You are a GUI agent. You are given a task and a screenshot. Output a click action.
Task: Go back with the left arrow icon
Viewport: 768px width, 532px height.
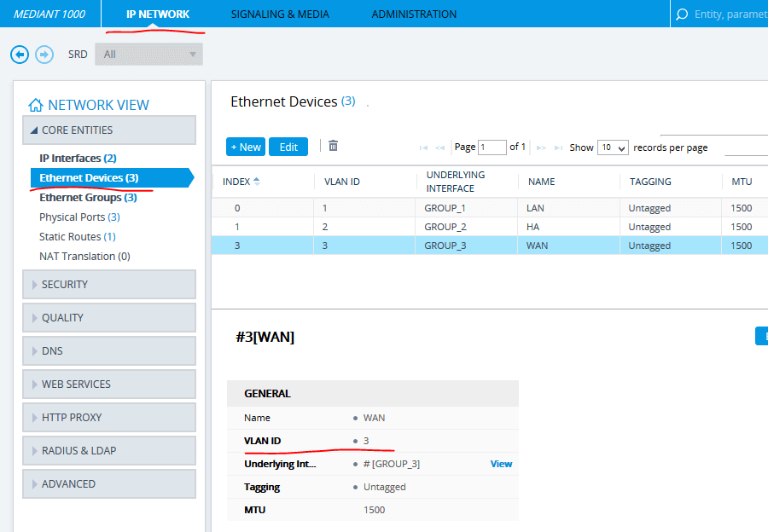click(20, 55)
